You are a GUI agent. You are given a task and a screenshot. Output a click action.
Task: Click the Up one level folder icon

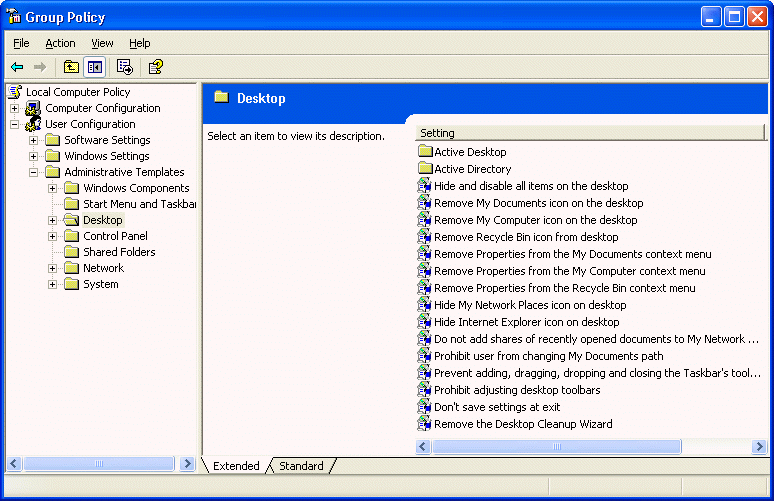[x=71, y=67]
